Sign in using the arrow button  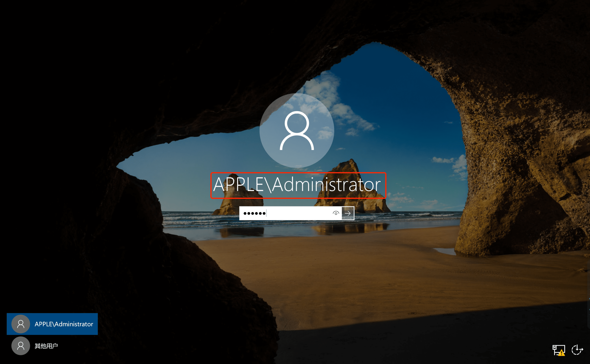(348, 213)
